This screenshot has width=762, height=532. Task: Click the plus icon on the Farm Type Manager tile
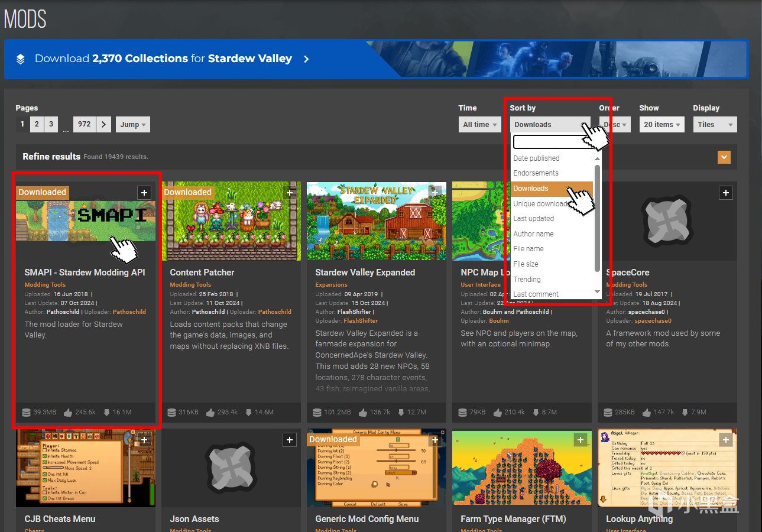click(x=580, y=439)
